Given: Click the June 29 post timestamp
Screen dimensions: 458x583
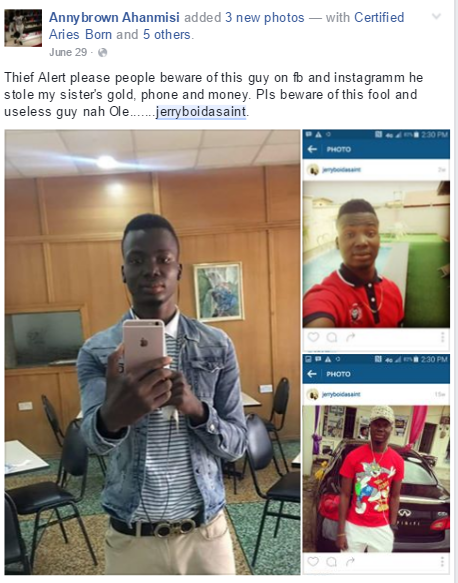Looking at the screenshot, I should tap(68, 52).
